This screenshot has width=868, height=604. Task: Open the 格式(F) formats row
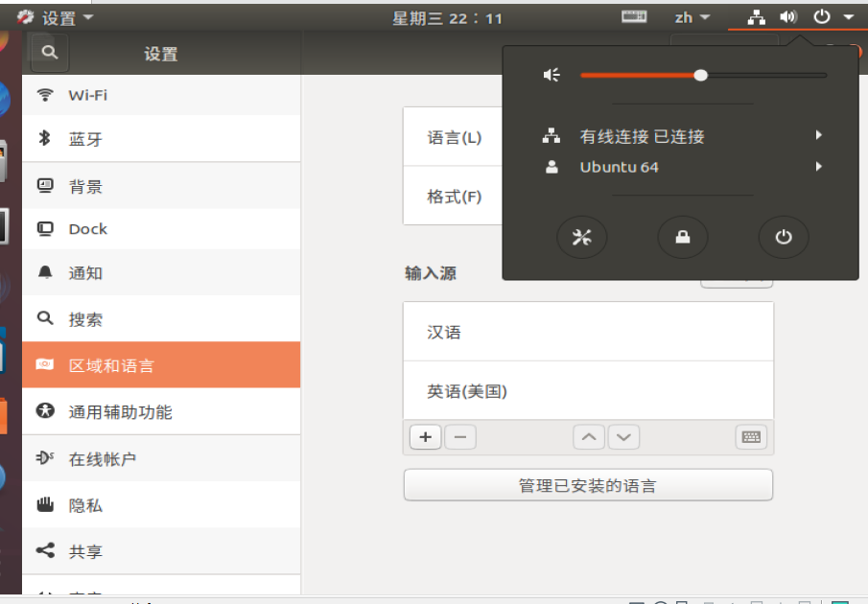click(454, 197)
